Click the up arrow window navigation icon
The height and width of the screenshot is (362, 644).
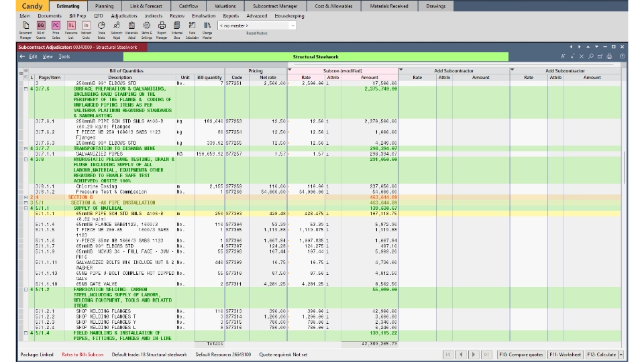pos(588,47)
